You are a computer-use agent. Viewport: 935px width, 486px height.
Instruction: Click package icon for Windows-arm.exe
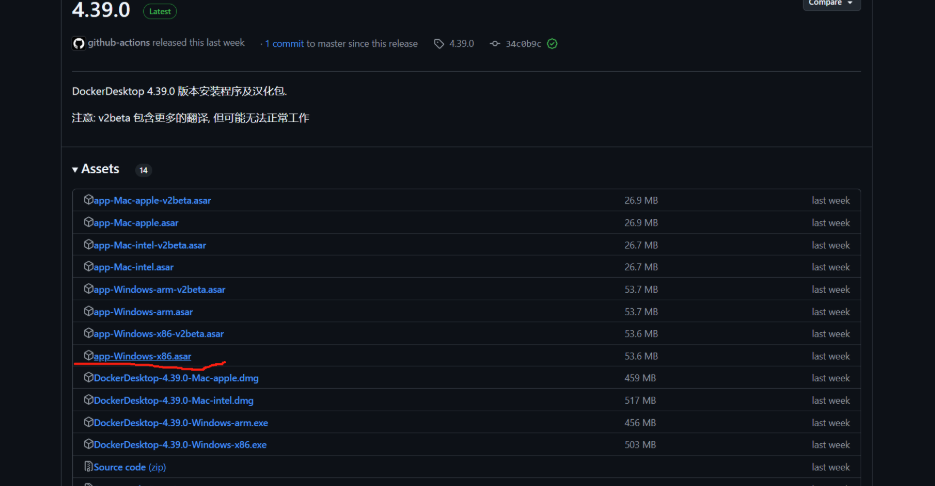(88, 422)
